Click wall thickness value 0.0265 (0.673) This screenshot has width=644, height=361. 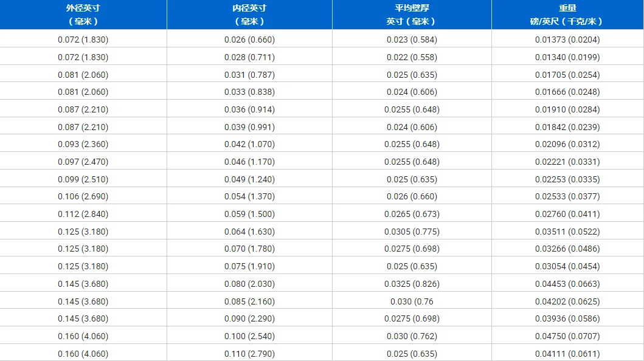[412, 214]
